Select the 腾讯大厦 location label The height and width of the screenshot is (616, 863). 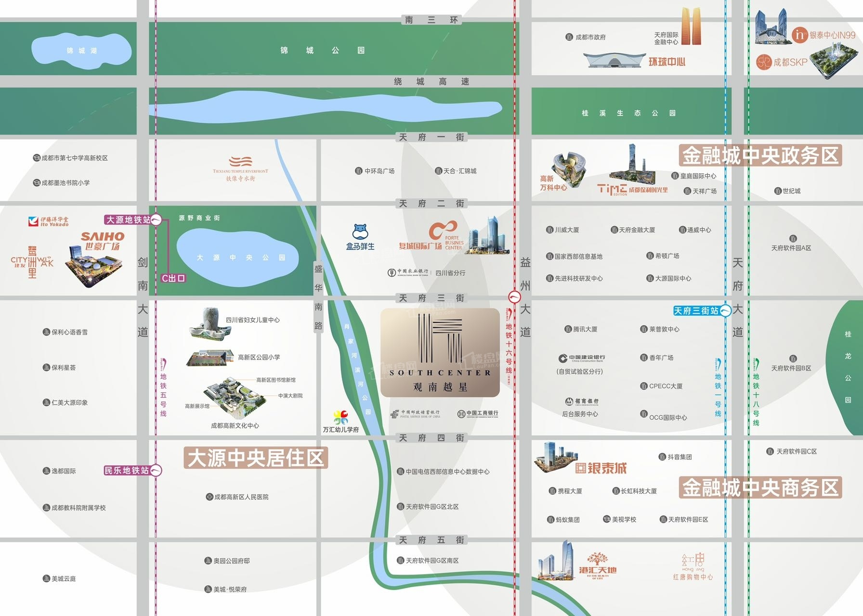click(x=581, y=329)
